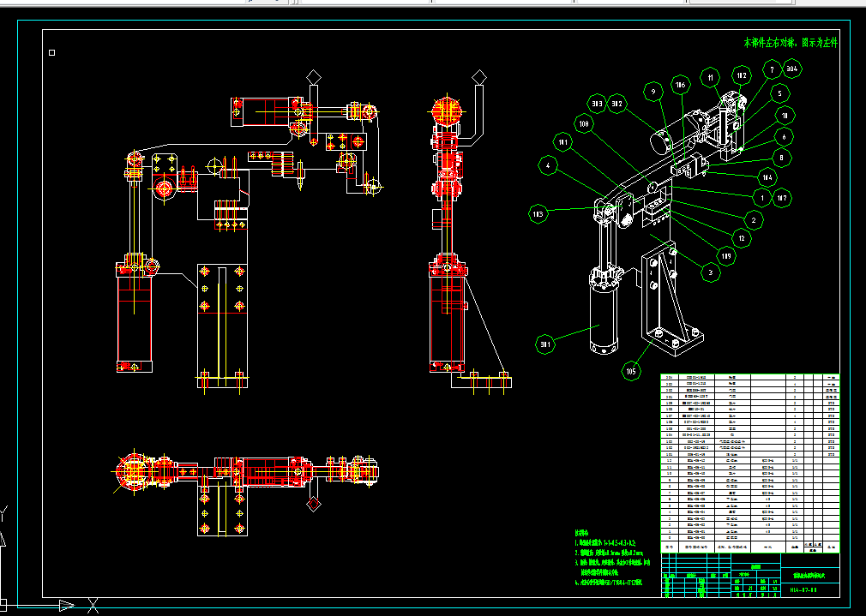Select part balloon number 1
This screenshot has width=866, height=616.
click(x=763, y=198)
